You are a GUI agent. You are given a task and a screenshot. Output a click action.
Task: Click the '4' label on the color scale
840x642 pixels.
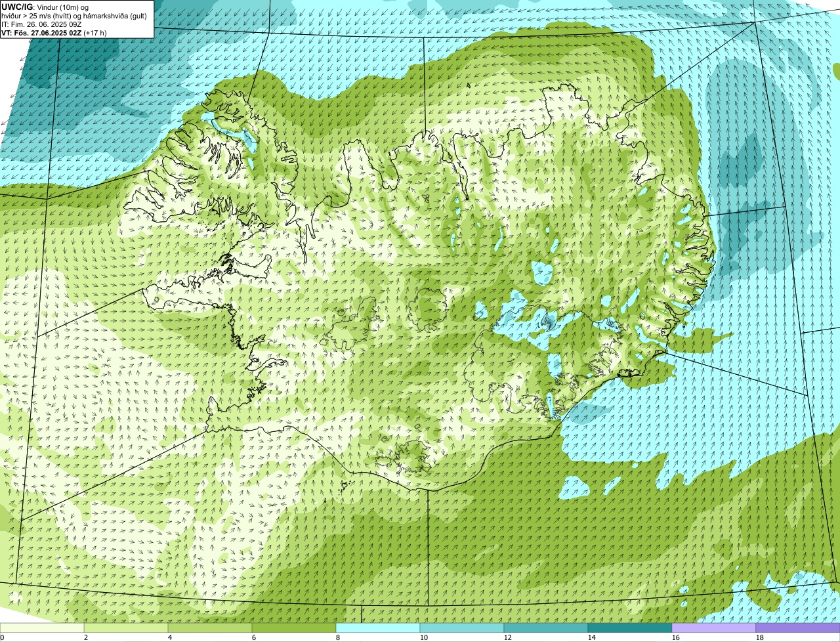point(170,637)
